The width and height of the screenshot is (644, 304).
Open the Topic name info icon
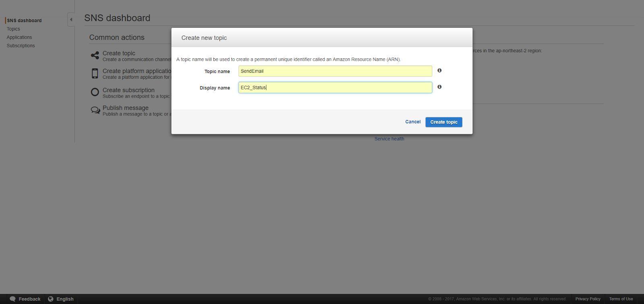(440, 70)
